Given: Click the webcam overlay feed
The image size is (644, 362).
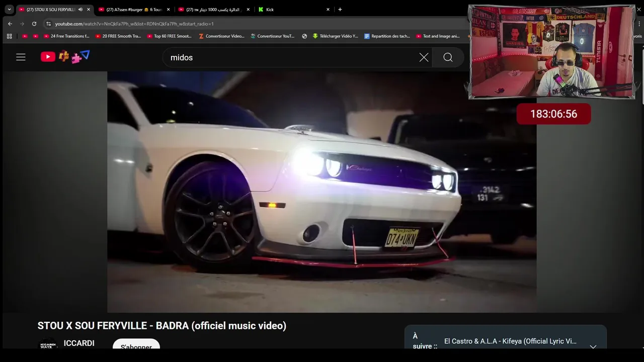Looking at the screenshot, I should (552, 52).
